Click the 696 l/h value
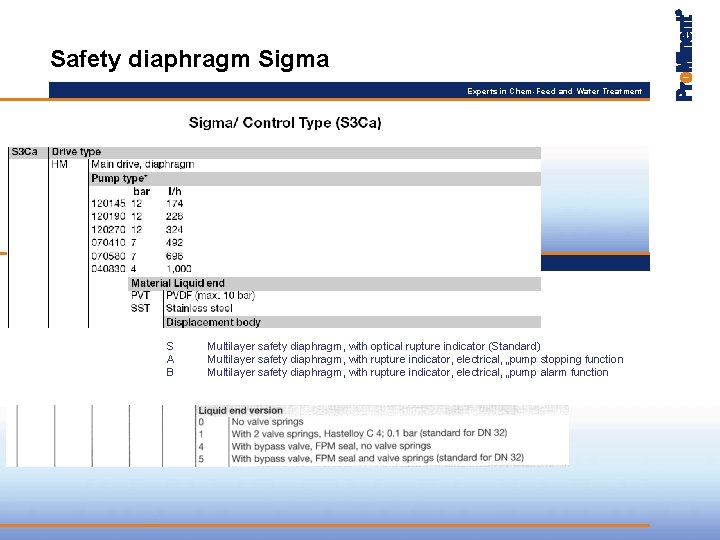This screenshot has height=540, width=720. click(174, 256)
